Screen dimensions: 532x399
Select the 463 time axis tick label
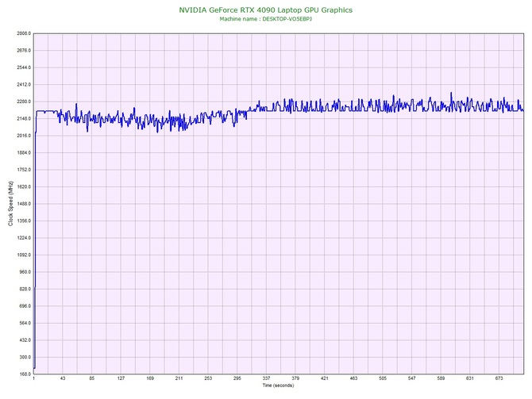click(x=354, y=378)
